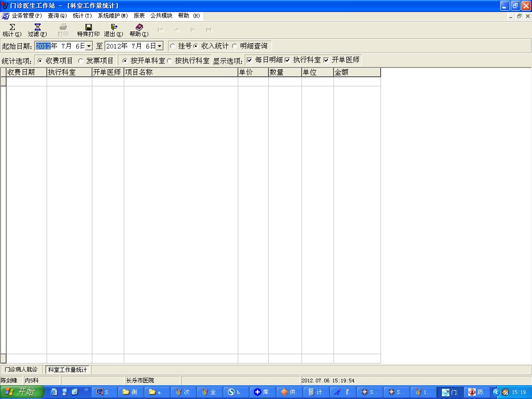This screenshot has height=399, width=532.
Task: Click the 项目名称 column header
Action: pos(181,72)
